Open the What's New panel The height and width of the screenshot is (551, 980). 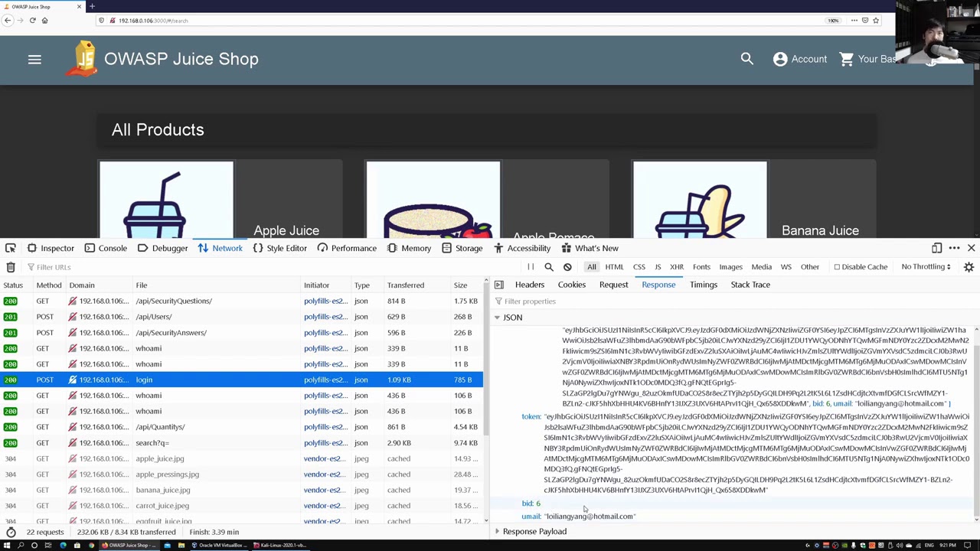pos(590,248)
